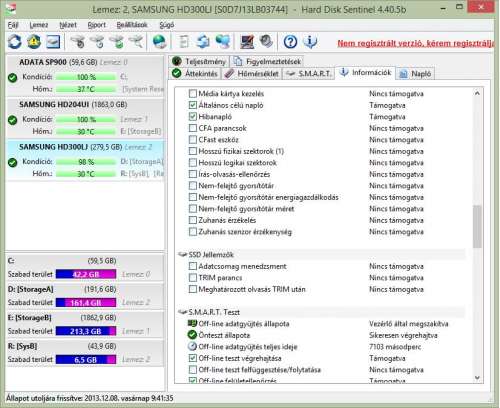Click the document report toolbar icon
The height and width of the screenshot is (408, 500).
(x=184, y=42)
